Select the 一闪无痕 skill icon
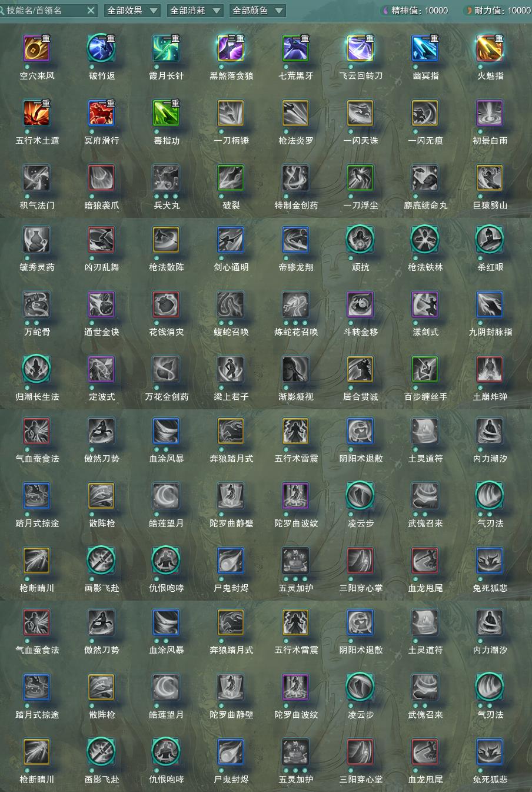This screenshot has width=532, height=792. click(x=425, y=113)
